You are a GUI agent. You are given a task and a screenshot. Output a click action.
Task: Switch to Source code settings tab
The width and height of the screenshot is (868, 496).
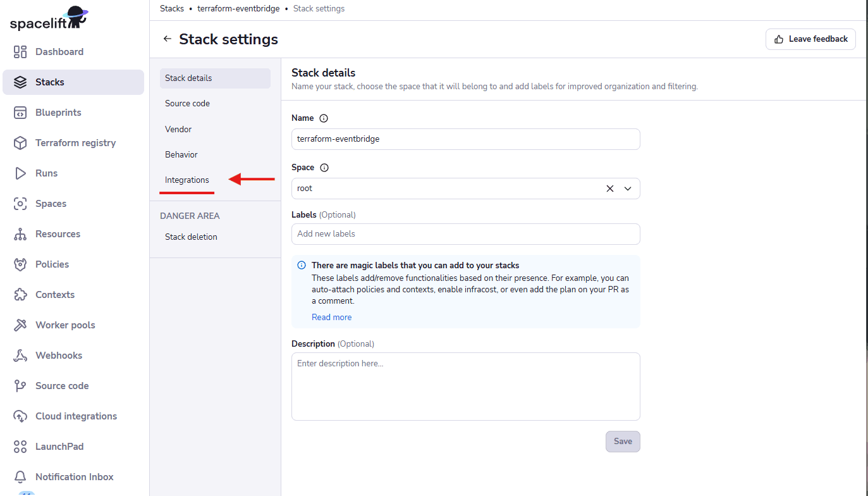[x=215, y=104]
